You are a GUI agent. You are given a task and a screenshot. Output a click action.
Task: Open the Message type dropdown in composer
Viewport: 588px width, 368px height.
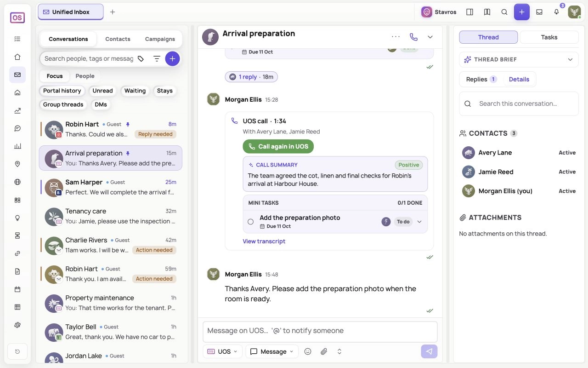[272, 351]
